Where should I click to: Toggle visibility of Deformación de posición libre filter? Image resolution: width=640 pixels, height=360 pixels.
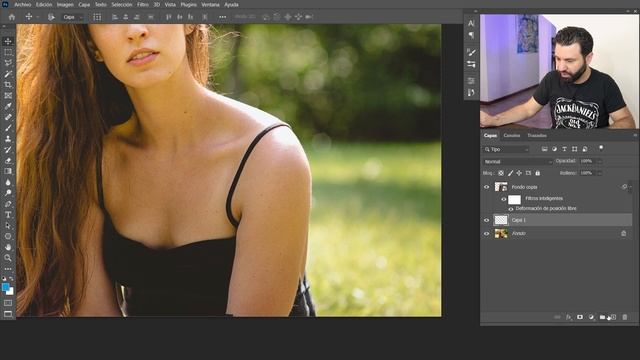511,209
